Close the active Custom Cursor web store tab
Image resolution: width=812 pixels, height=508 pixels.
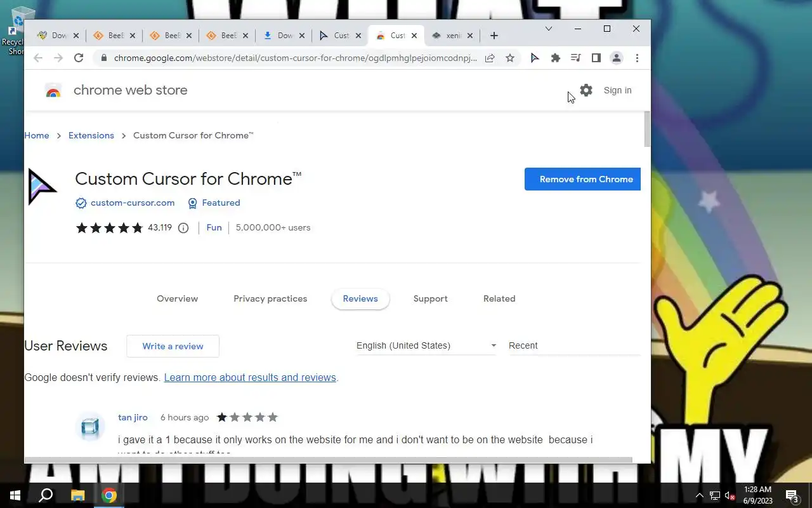(414, 36)
